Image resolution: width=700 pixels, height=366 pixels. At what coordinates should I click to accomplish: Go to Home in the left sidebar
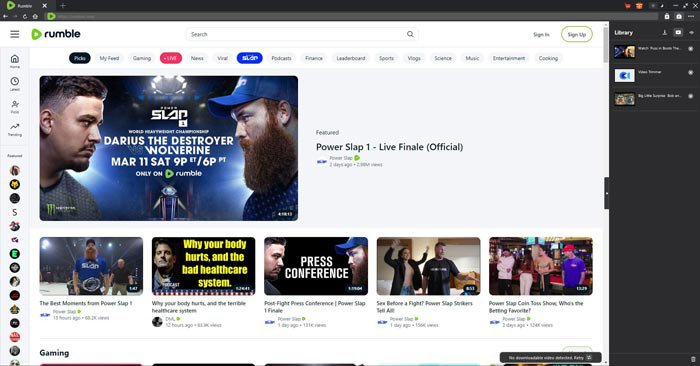pos(15,61)
